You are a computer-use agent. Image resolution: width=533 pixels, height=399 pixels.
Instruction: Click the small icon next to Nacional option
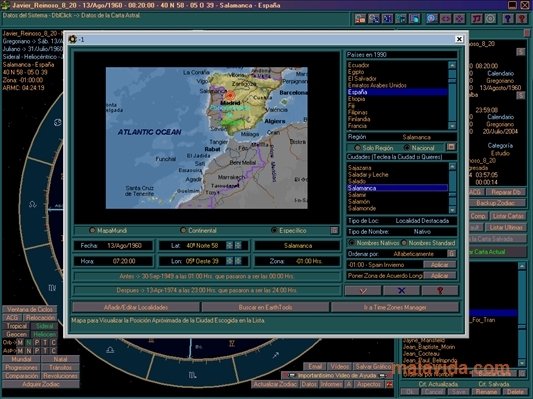click(451, 147)
